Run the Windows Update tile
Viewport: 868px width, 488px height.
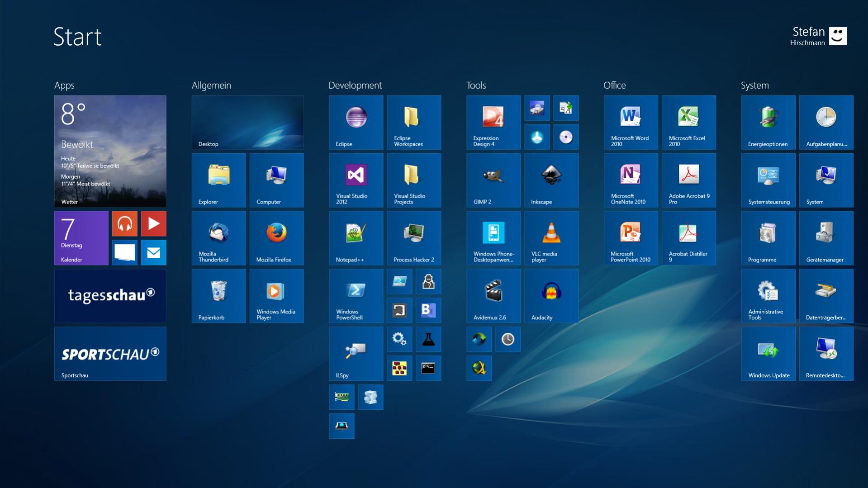769,354
